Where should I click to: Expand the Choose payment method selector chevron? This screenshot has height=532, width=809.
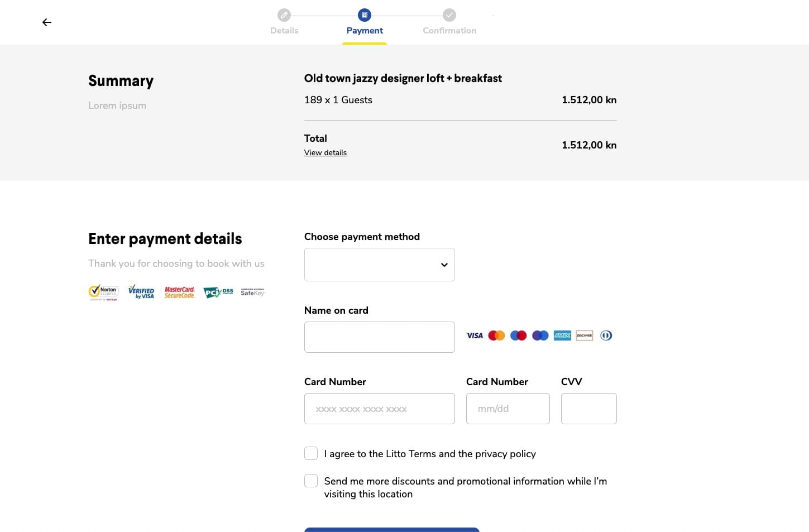(x=444, y=265)
